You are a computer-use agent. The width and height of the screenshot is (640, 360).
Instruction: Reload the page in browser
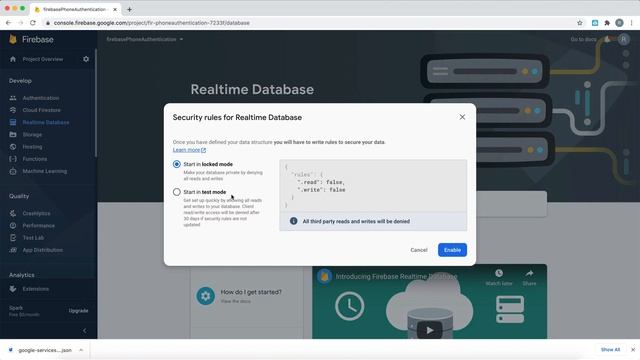[x=33, y=23]
